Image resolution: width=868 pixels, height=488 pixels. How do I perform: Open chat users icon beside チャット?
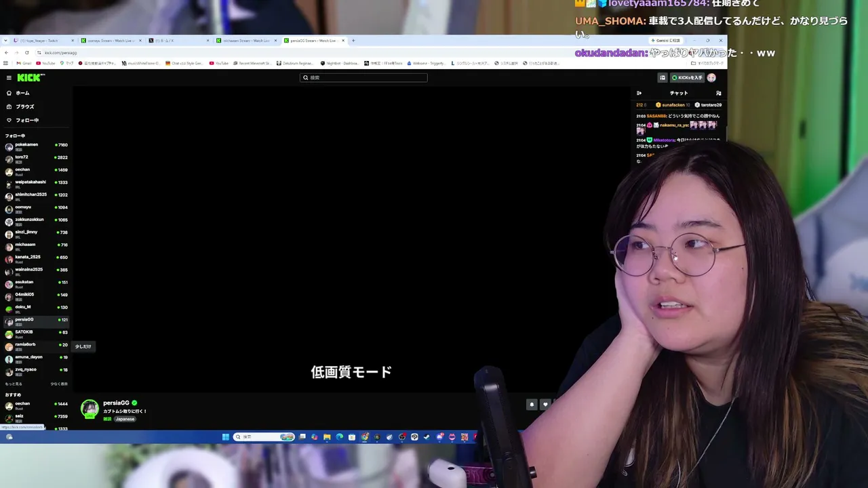(x=719, y=93)
